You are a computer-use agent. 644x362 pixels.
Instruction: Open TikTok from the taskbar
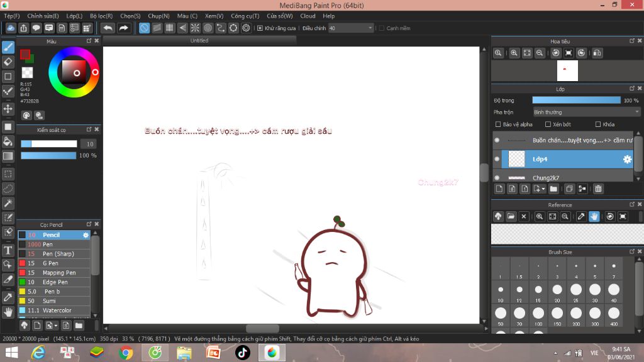[242, 353]
